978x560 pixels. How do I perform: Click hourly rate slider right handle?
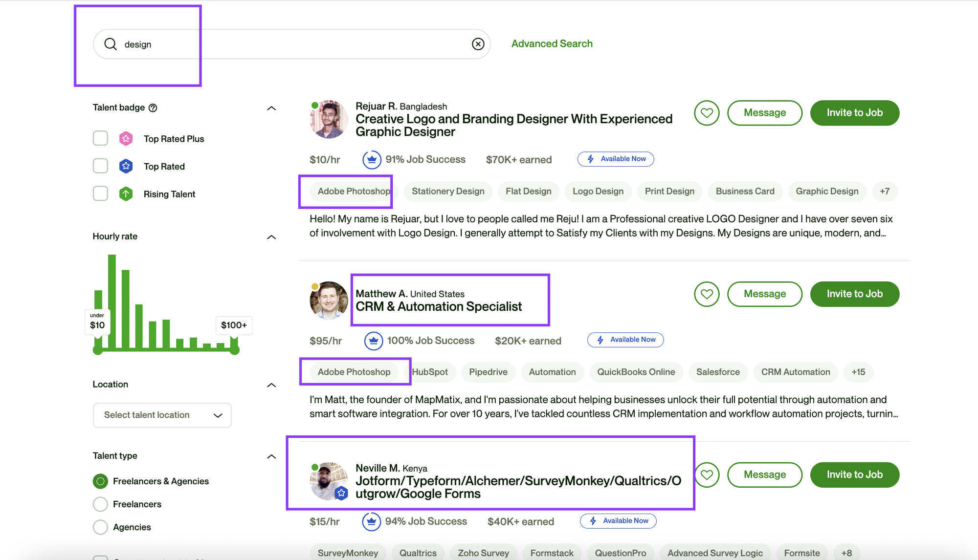click(235, 350)
